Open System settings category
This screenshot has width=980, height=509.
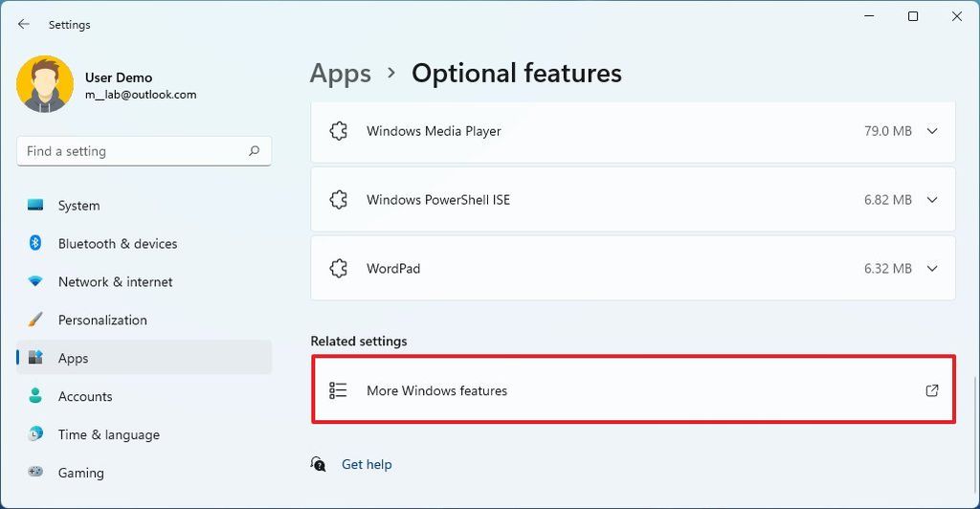pyautogui.click(x=144, y=206)
